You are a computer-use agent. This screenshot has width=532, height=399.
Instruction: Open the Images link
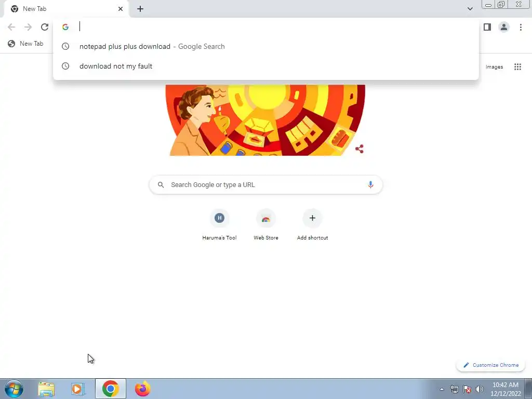point(494,67)
